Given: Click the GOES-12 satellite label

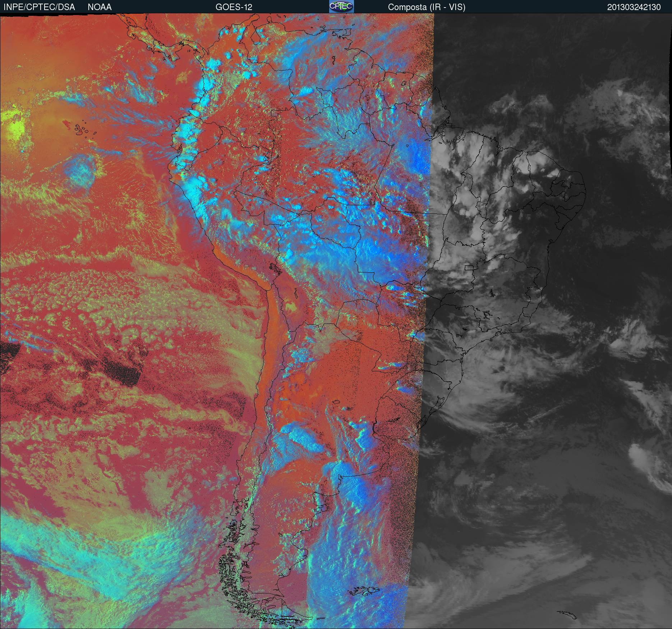Looking at the screenshot, I should click(x=234, y=7).
